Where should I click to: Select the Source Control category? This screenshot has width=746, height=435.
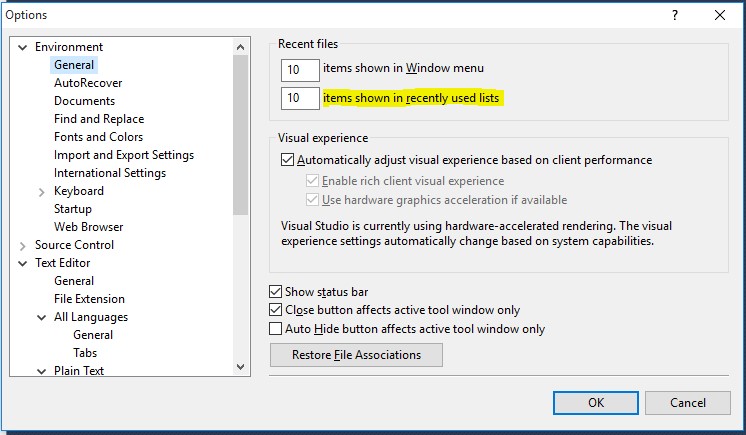click(x=74, y=245)
